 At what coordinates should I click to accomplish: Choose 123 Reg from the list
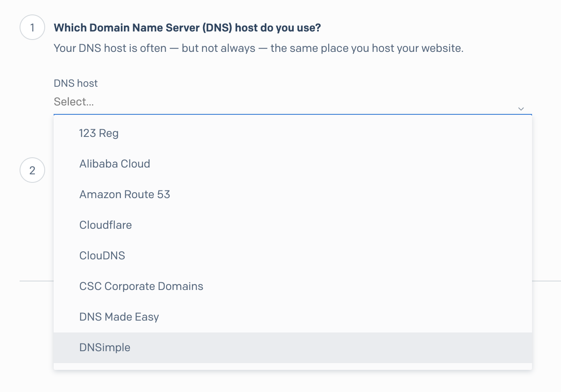pos(293,134)
